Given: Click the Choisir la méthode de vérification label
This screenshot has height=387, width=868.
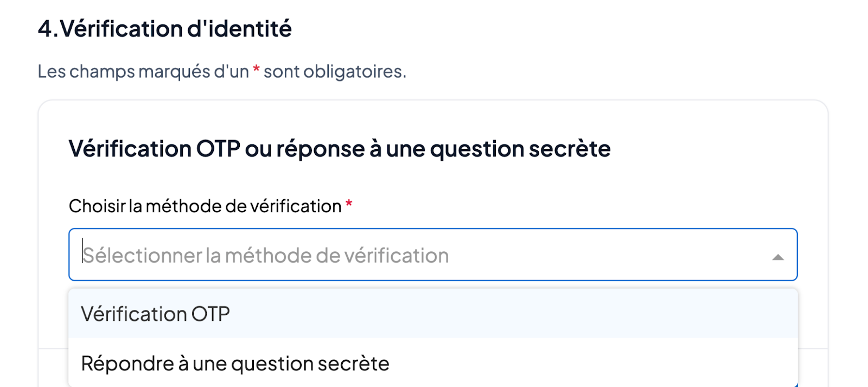Looking at the screenshot, I should [x=205, y=206].
